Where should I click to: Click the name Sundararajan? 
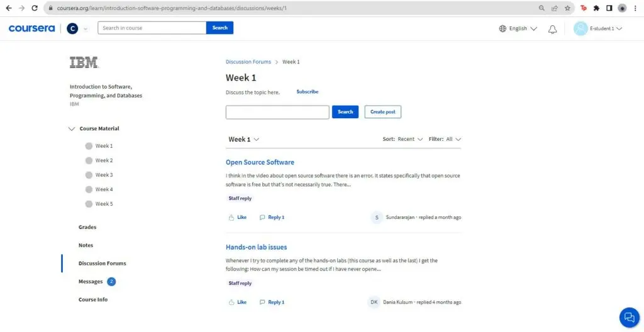point(400,218)
